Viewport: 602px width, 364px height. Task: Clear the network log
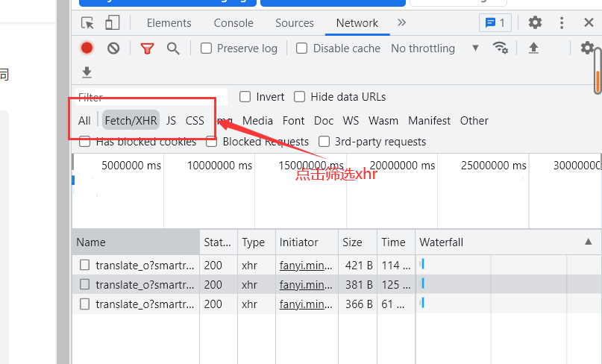click(x=113, y=48)
